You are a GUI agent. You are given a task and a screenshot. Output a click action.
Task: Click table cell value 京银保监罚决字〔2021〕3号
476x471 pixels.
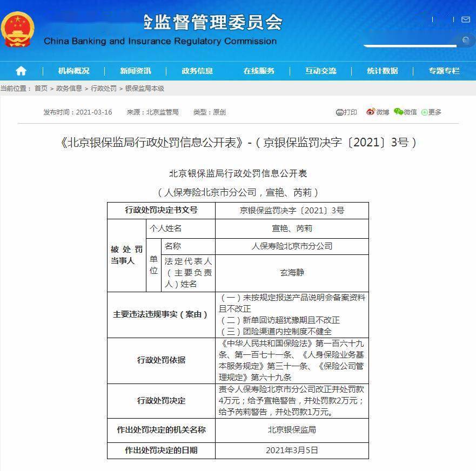pyautogui.click(x=292, y=210)
